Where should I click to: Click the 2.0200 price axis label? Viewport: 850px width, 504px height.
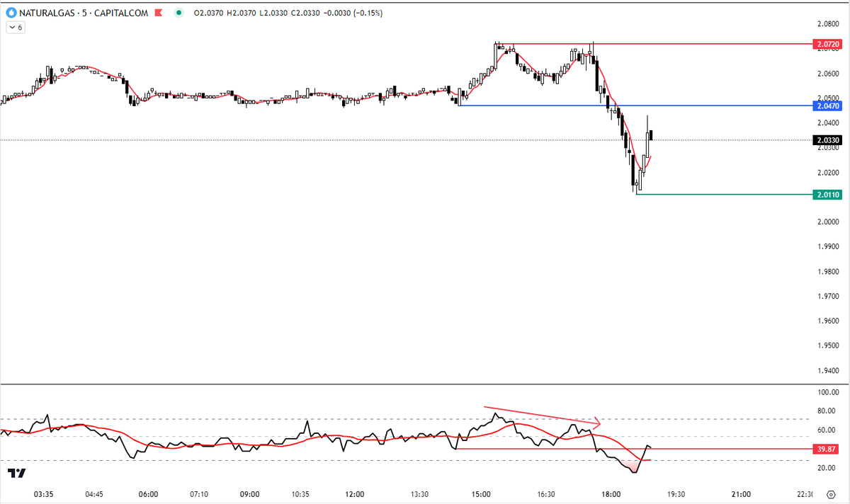[828, 173]
